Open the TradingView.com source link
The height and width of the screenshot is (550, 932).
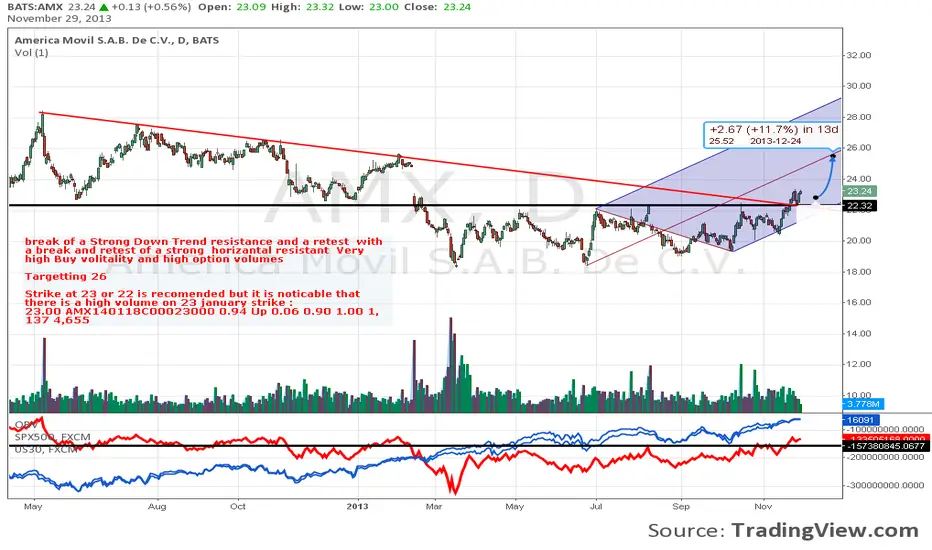(825, 530)
